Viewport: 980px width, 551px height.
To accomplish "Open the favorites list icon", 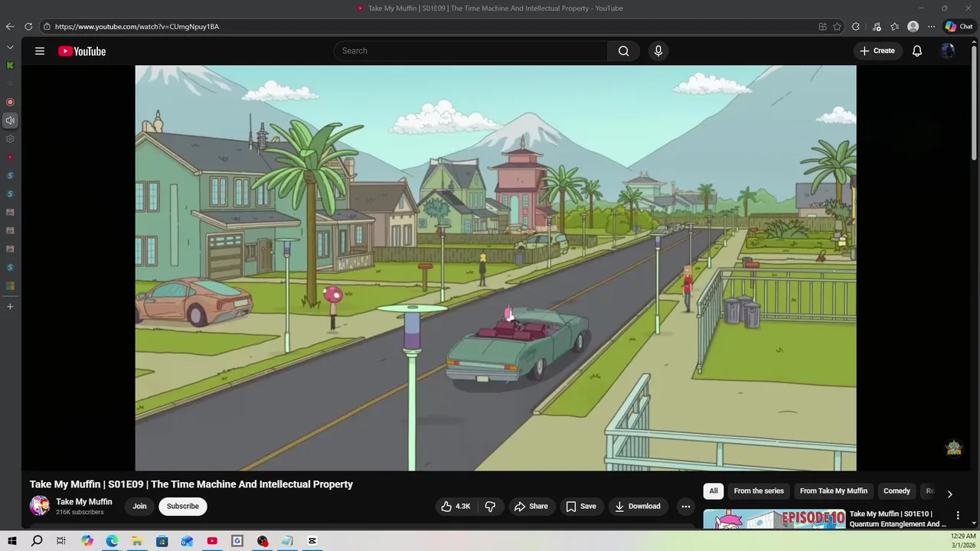I will pyautogui.click(x=894, y=27).
